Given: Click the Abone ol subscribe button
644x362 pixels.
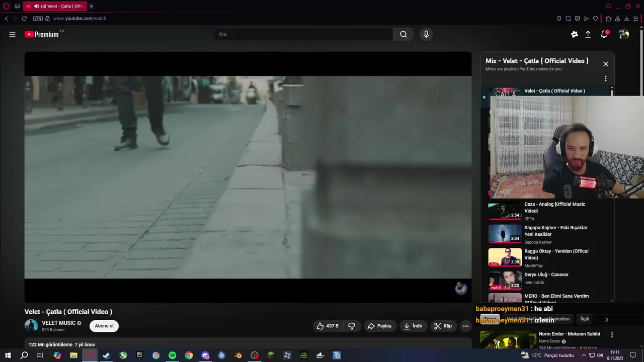Looking at the screenshot, I should (x=104, y=326).
